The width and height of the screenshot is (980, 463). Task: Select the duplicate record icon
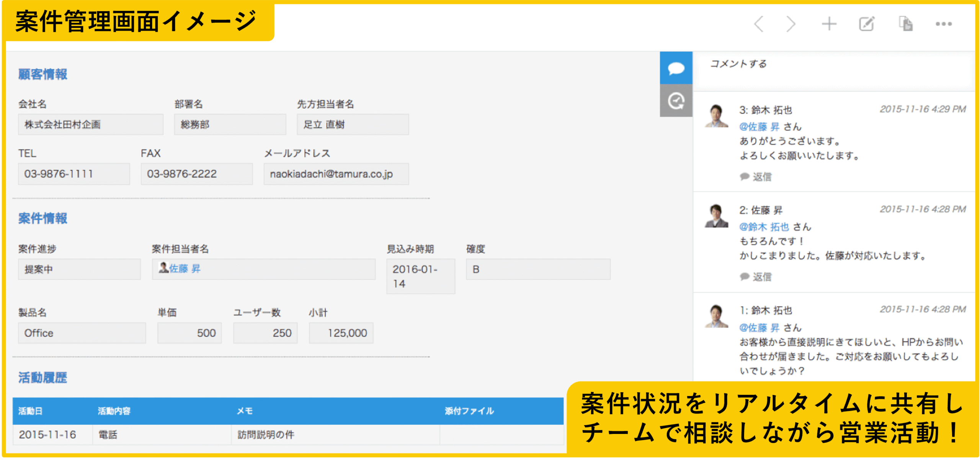(906, 23)
